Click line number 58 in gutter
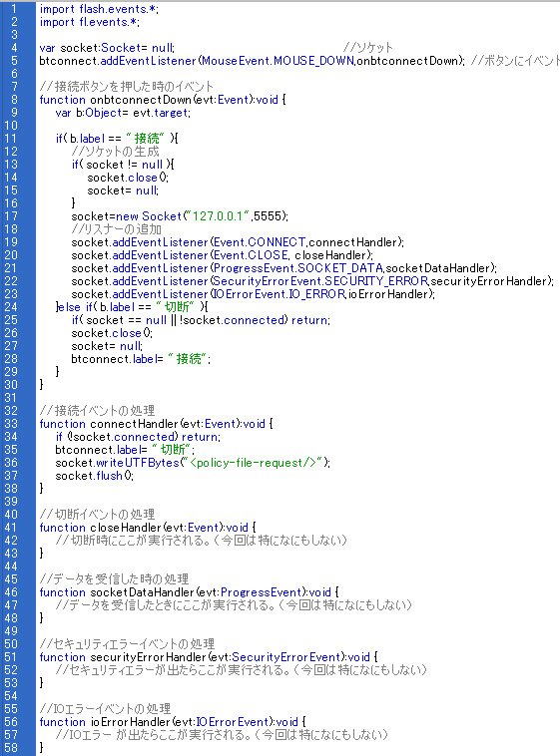Image resolution: width=560 pixels, height=756 pixels. (x=11, y=747)
